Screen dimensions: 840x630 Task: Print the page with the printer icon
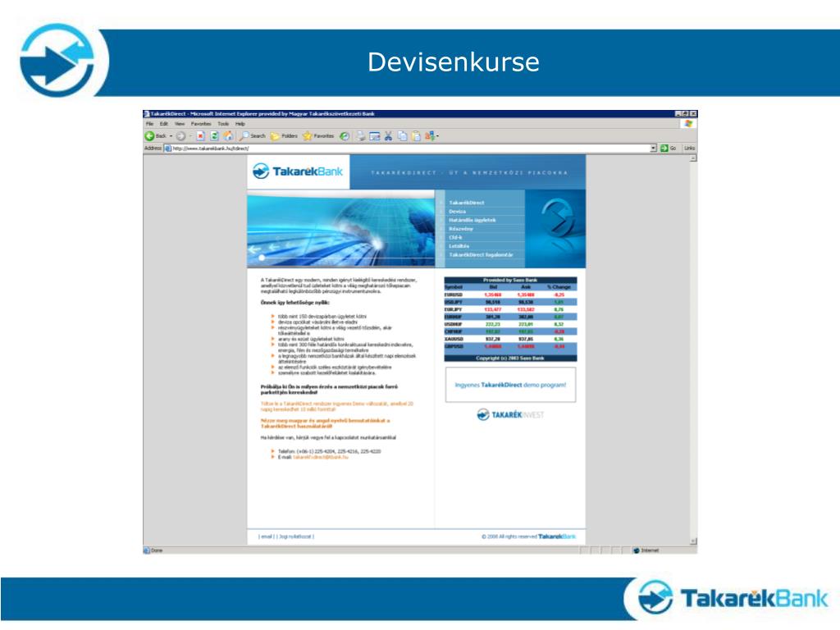pyautogui.click(x=361, y=136)
